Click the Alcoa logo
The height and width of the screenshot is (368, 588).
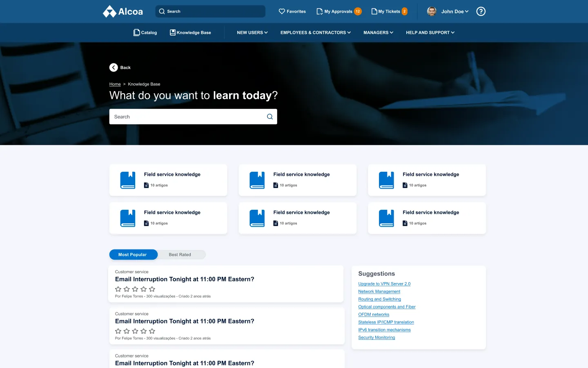point(122,11)
